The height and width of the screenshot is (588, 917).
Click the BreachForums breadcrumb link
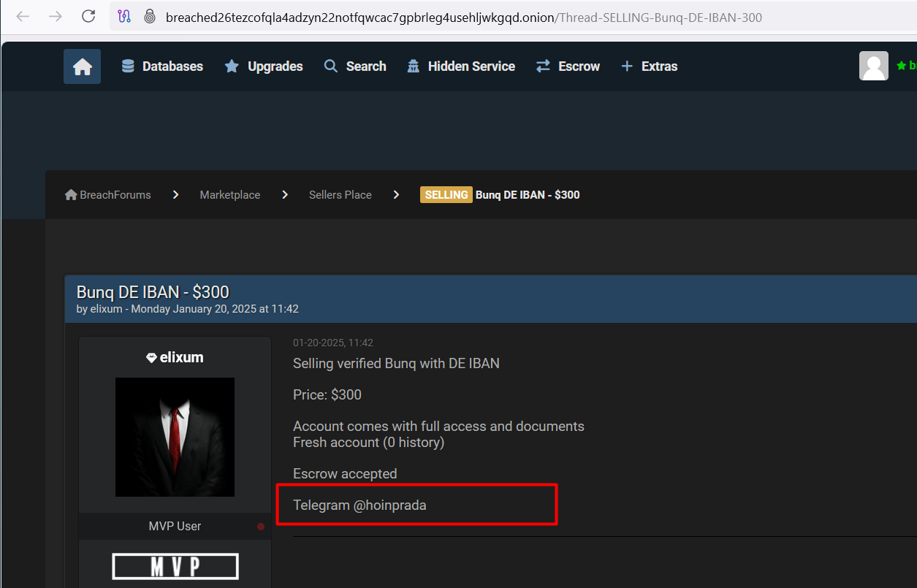(x=108, y=195)
